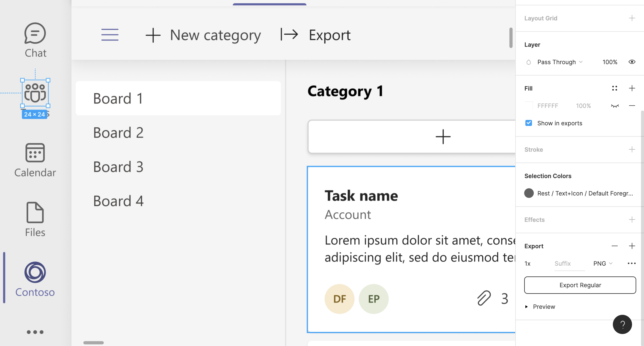Select Board 4 in the list

tap(118, 201)
